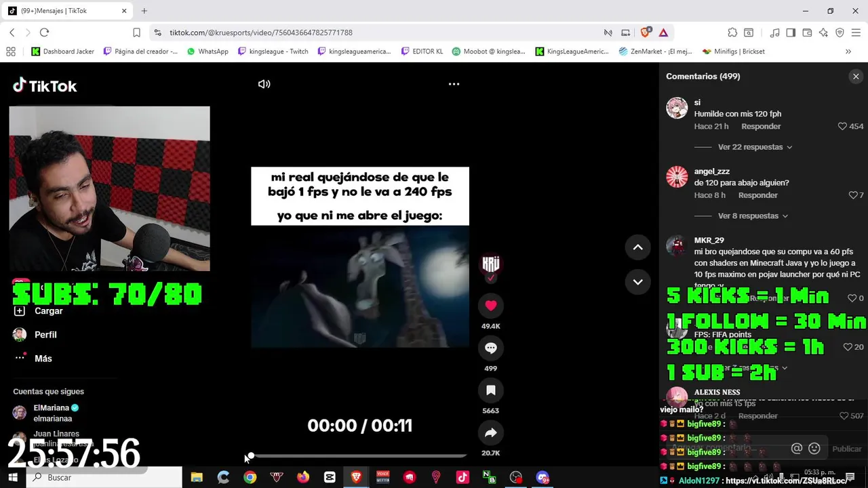
Task: Open File Explorer from the taskbar
Action: (197, 477)
